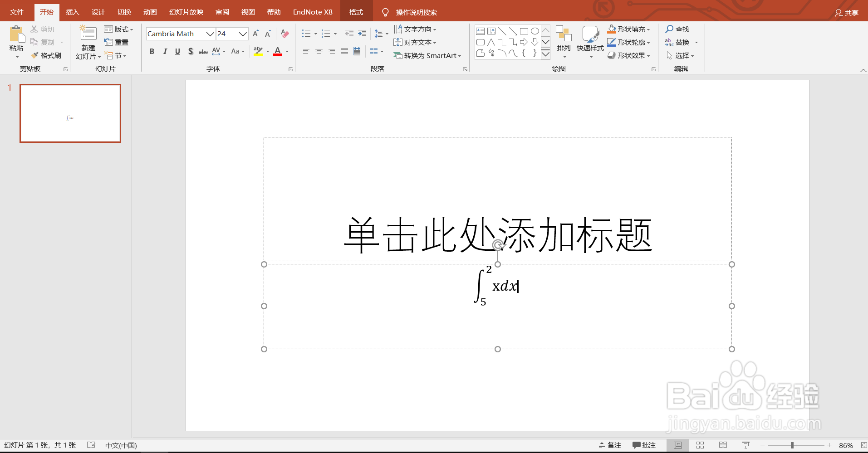The height and width of the screenshot is (453, 868).
Task: Open Text Direction dropdown
Action: pyautogui.click(x=415, y=29)
